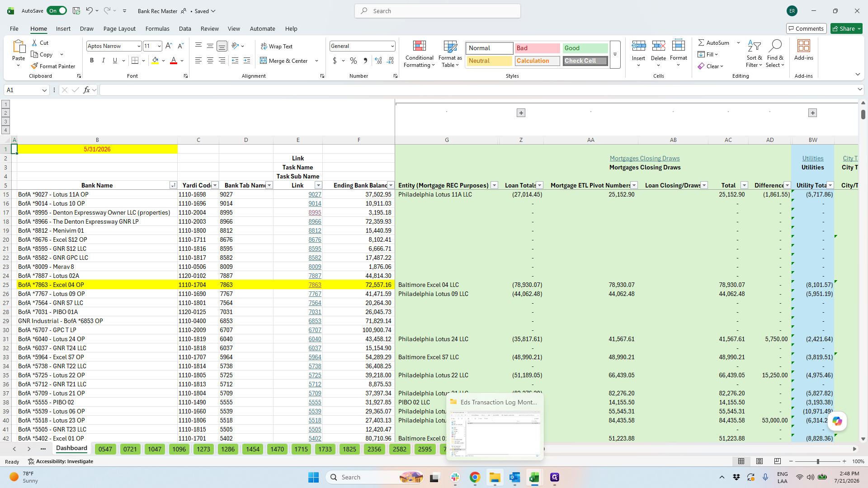This screenshot has width=868, height=488.
Task: Open Google Chrome from taskbar
Action: point(475,477)
